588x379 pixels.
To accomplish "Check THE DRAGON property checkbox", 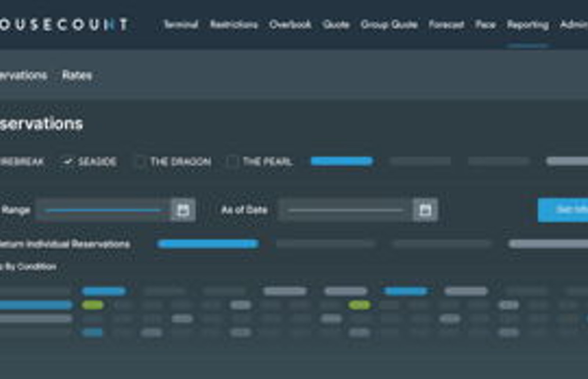I will click(x=140, y=161).
